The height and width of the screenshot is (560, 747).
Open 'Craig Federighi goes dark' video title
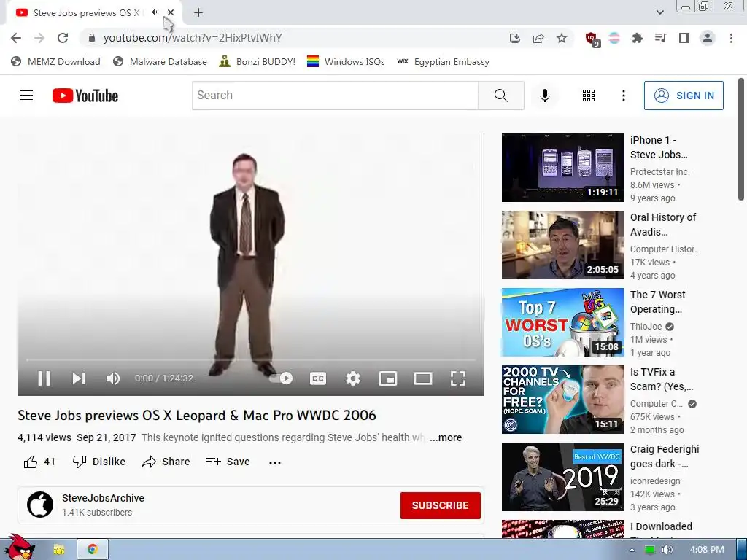coord(665,456)
